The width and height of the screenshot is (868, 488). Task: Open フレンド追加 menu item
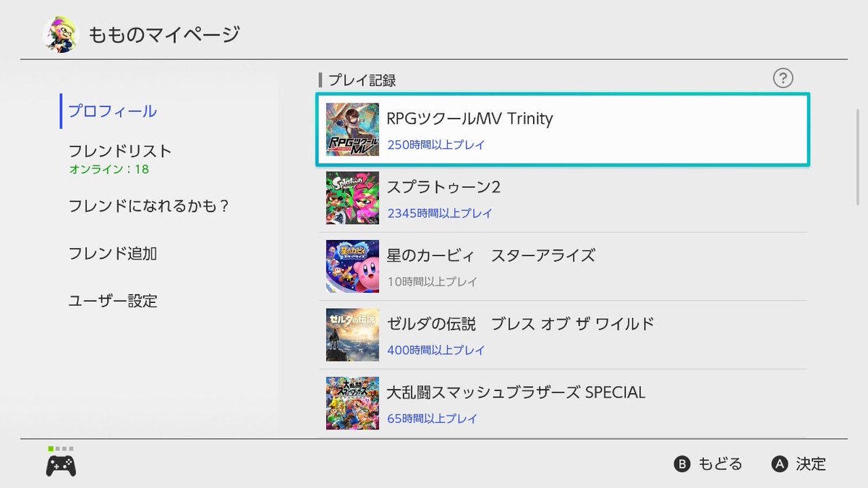pyautogui.click(x=112, y=253)
